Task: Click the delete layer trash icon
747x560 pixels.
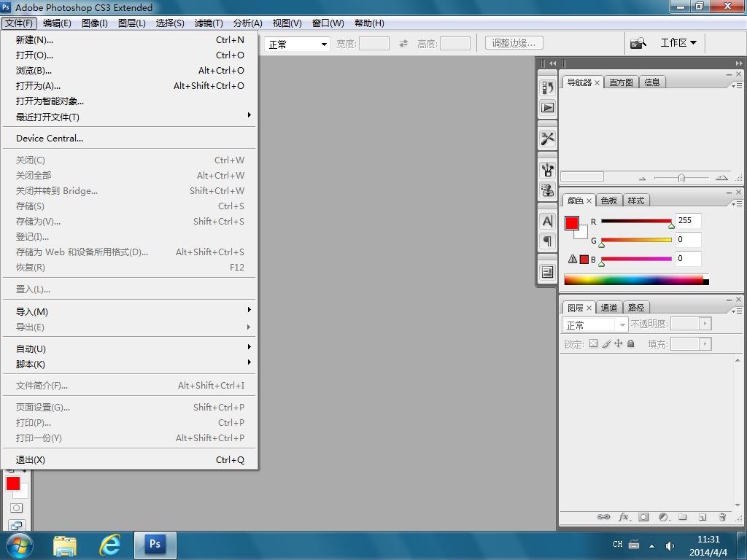Action: [x=722, y=517]
